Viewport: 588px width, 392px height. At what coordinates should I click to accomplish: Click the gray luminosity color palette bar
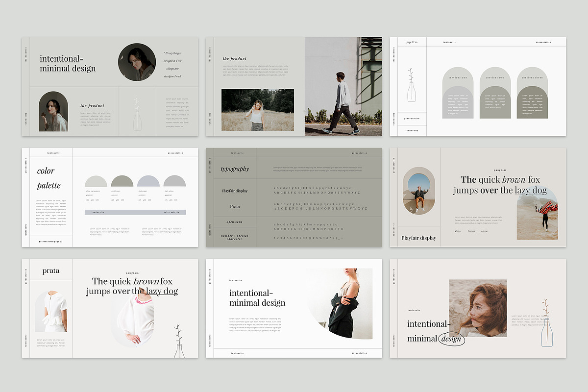pyautogui.click(x=135, y=212)
